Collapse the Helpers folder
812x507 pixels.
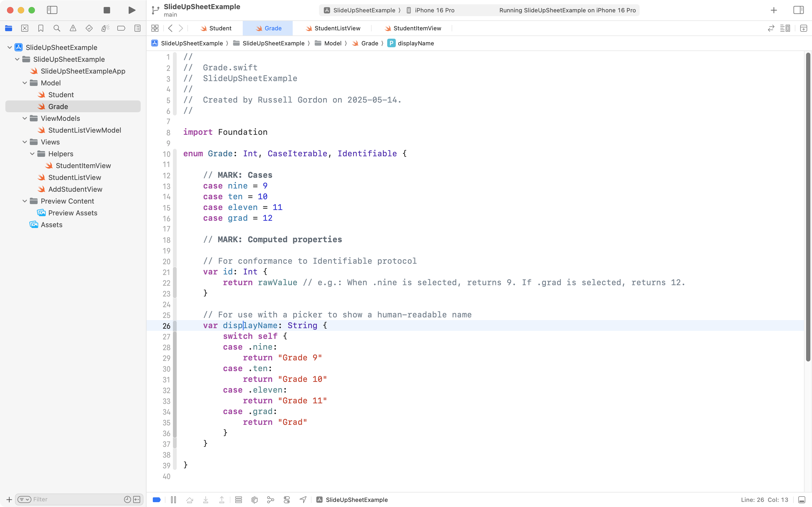(x=32, y=154)
